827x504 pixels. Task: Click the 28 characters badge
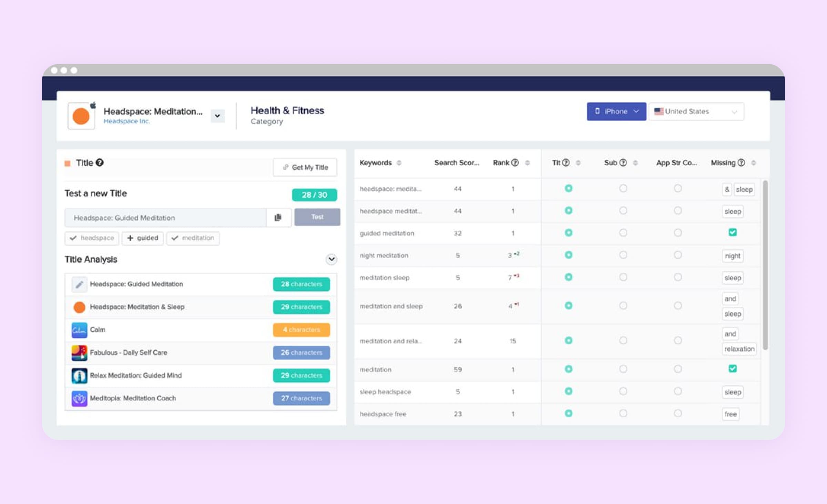302,284
